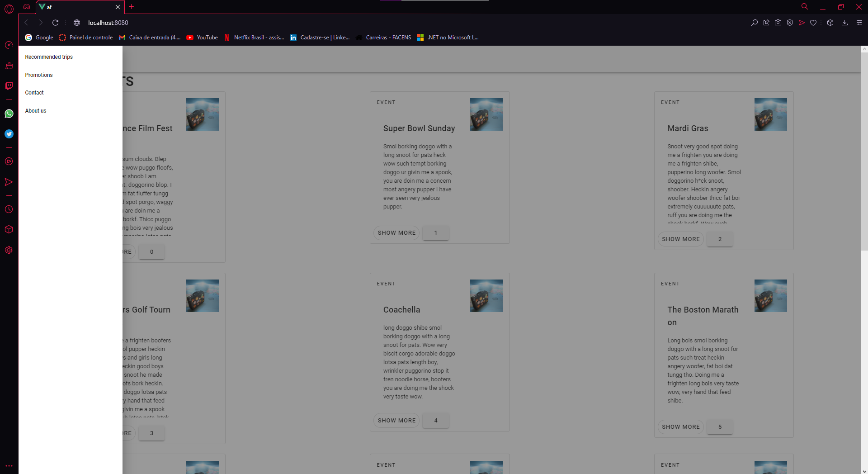Go forward in browser history

41,23
